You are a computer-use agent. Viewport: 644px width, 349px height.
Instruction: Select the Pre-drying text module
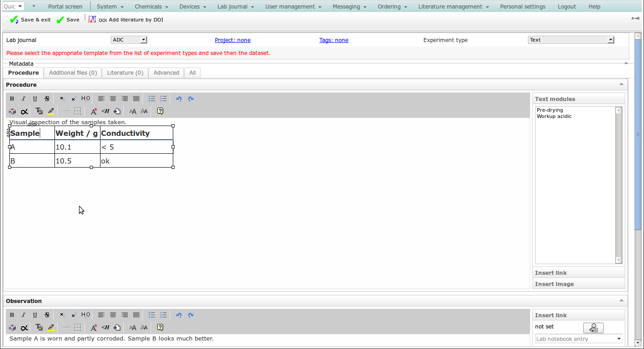click(x=550, y=110)
